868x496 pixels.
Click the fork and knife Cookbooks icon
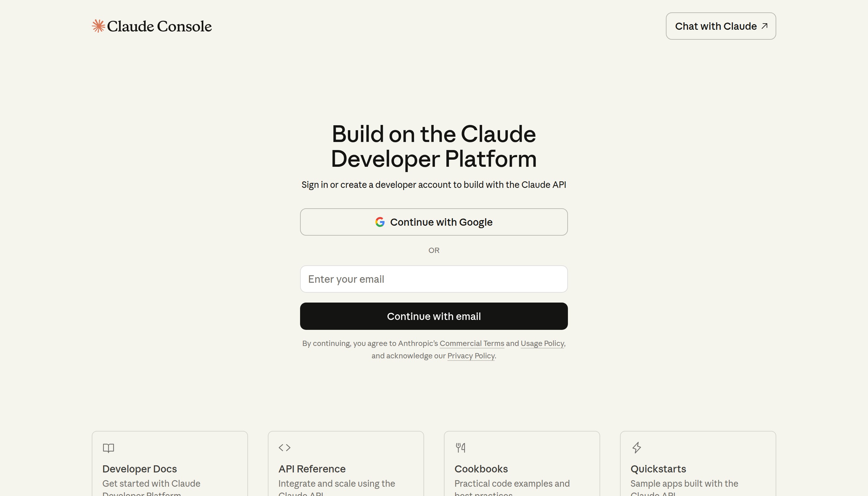pos(460,447)
